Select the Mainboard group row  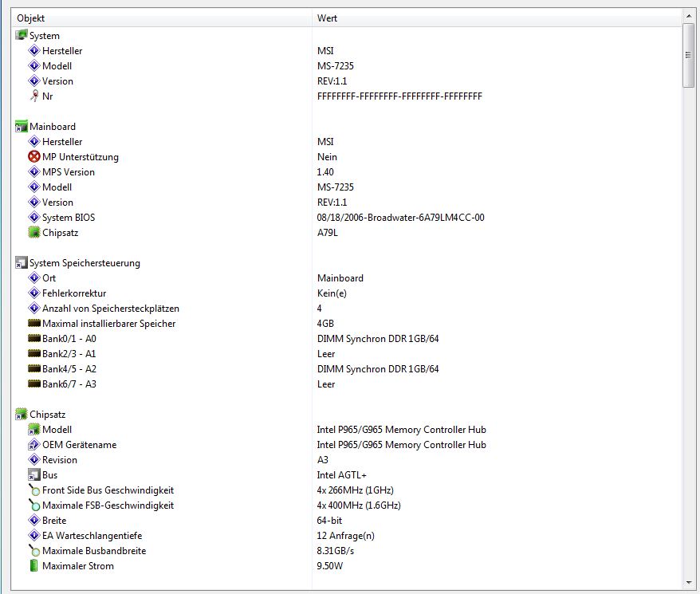click(x=53, y=127)
